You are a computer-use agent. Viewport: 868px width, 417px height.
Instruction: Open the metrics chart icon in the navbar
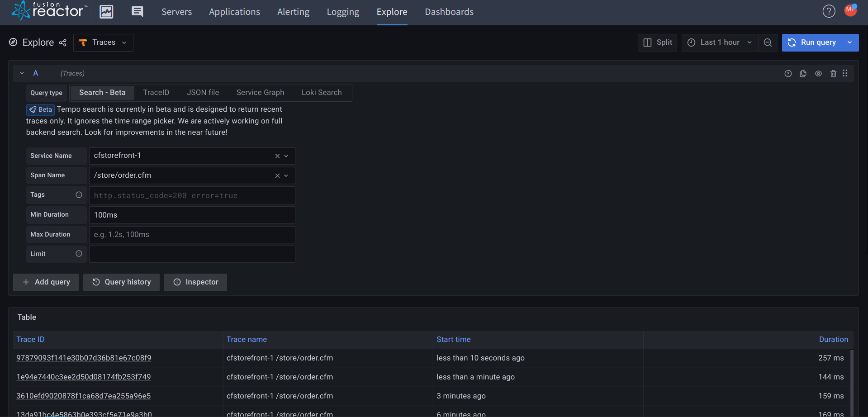[106, 11]
